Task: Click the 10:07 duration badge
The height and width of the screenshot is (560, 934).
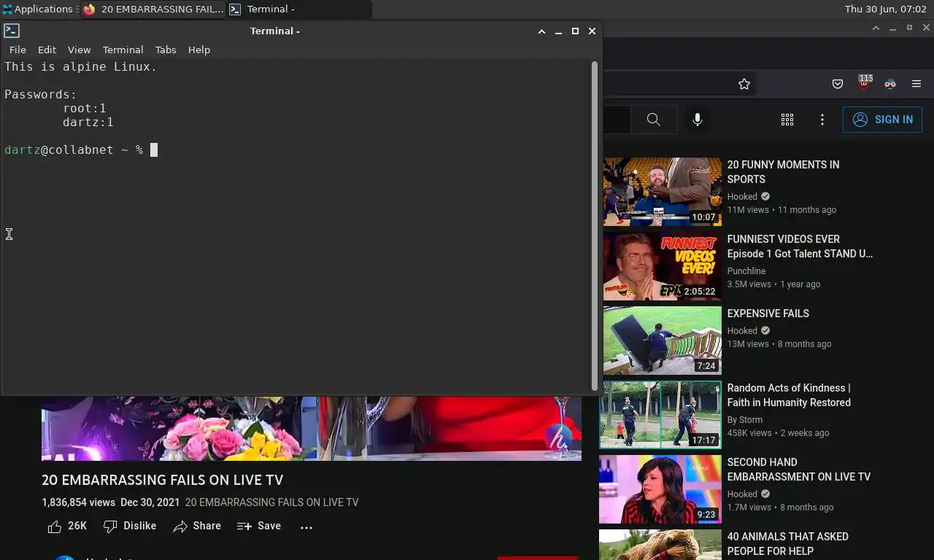Action: (x=704, y=217)
